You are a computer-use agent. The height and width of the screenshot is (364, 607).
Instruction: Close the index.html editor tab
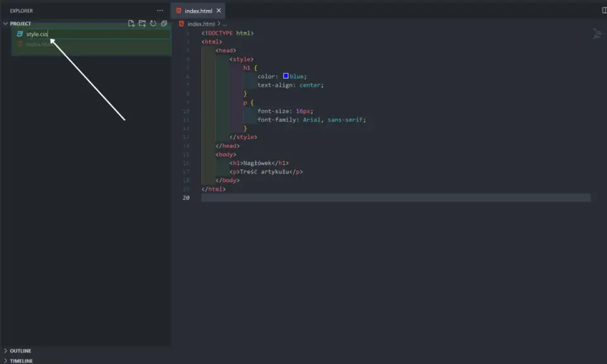219,11
